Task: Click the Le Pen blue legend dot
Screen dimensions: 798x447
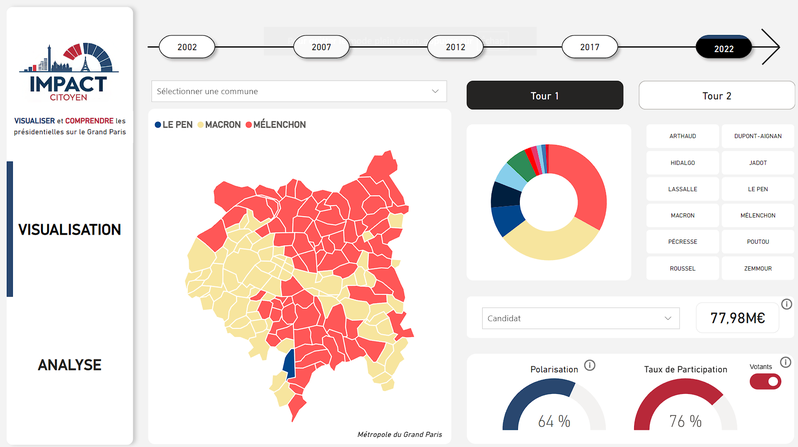Action: coord(158,125)
